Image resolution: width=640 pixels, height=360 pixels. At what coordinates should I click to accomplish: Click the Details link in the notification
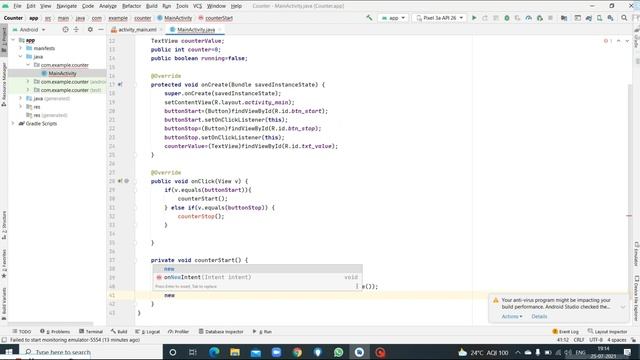(539, 316)
